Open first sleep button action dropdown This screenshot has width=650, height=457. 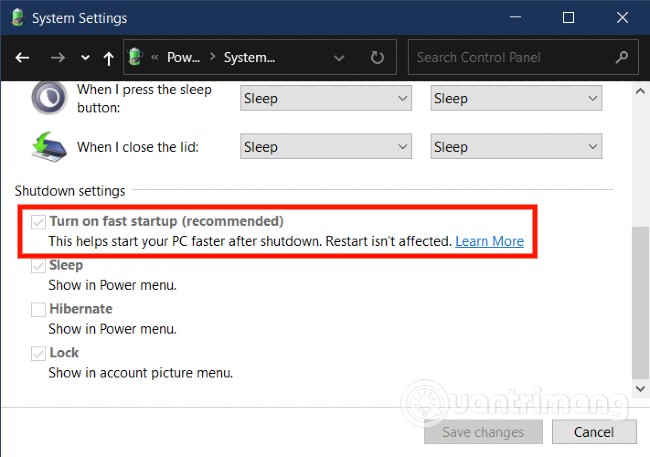(326, 98)
